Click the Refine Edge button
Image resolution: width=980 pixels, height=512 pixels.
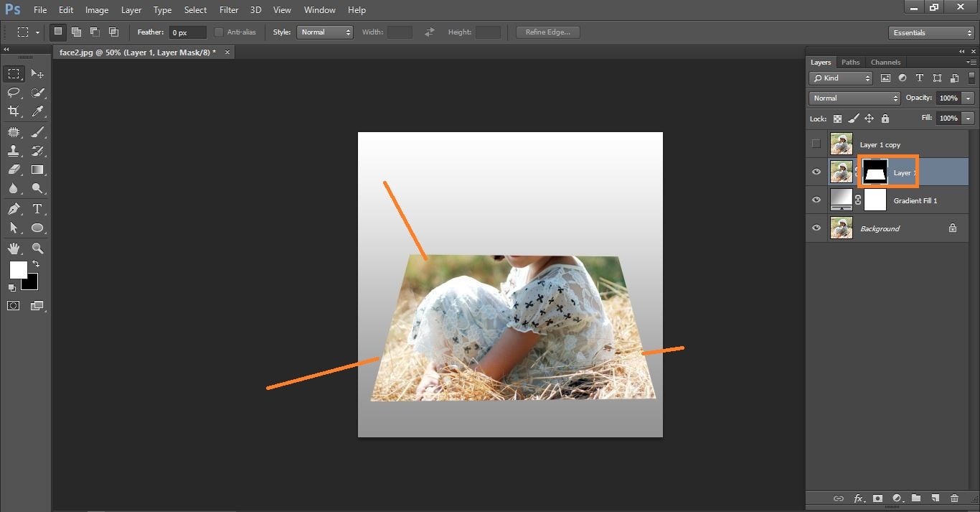pyautogui.click(x=547, y=32)
